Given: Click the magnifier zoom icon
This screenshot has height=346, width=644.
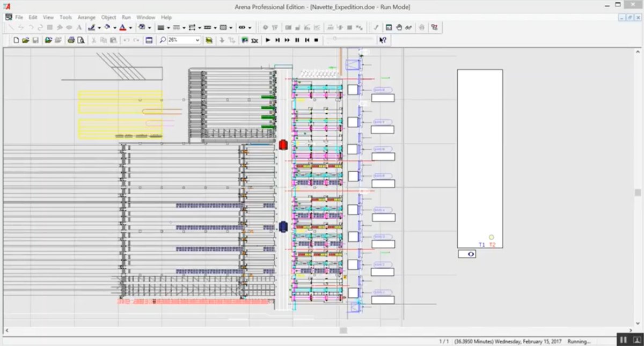Looking at the screenshot, I should [x=163, y=40].
